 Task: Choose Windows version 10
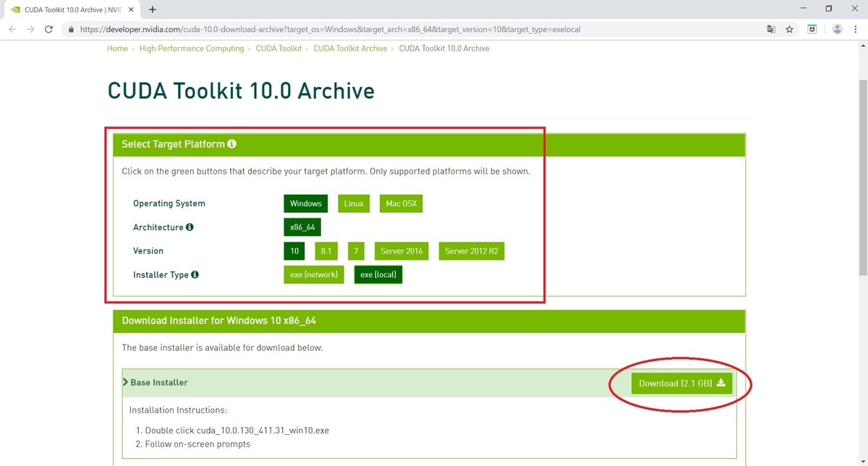click(295, 251)
